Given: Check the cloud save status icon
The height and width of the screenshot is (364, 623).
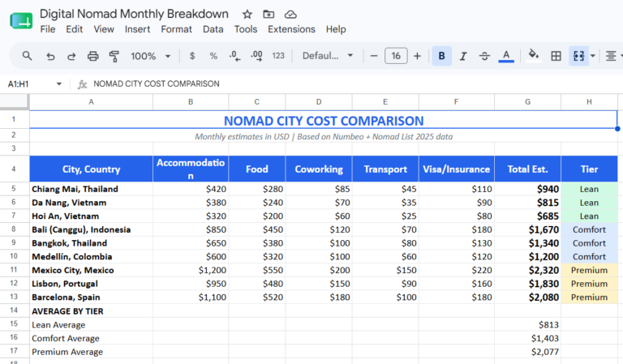Looking at the screenshot, I should pyautogui.click(x=290, y=15).
